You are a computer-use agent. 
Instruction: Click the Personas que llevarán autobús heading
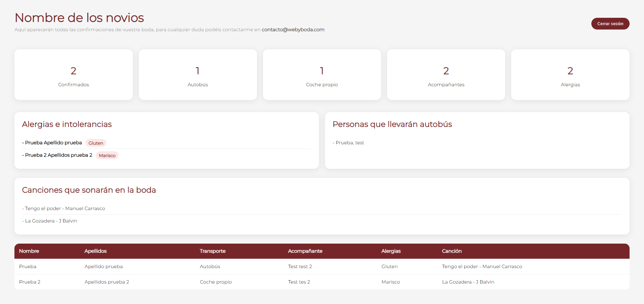[x=392, y=124]
